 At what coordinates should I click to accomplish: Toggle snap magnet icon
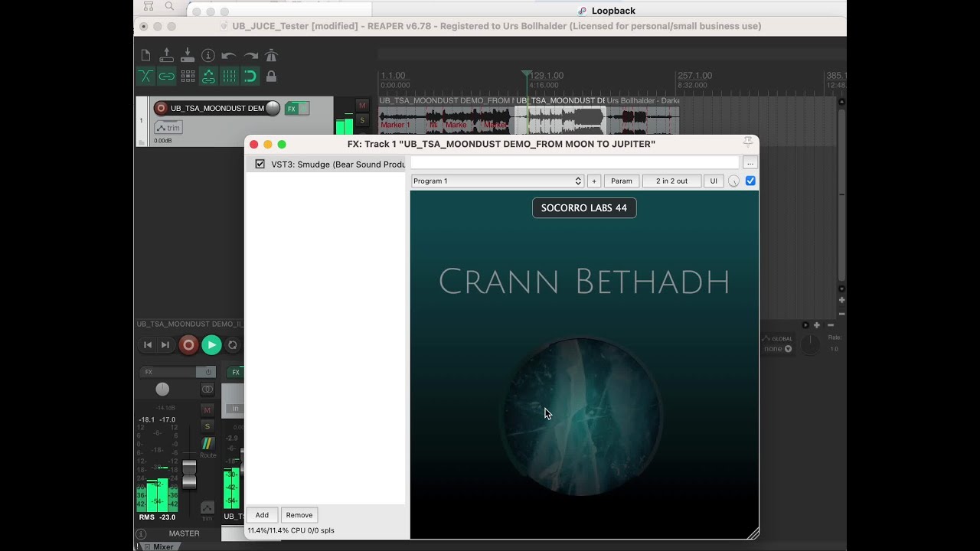click(x=250, y=77)
